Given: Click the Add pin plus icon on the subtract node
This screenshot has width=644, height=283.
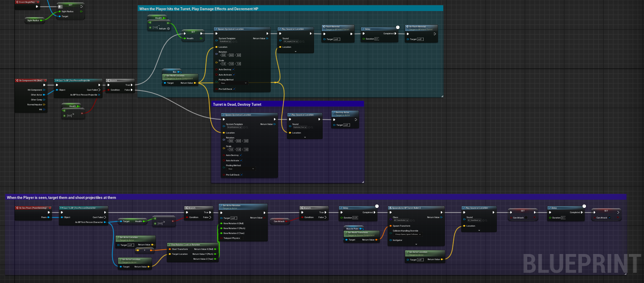Looking at the screenshot, I should tap(168, 29).
